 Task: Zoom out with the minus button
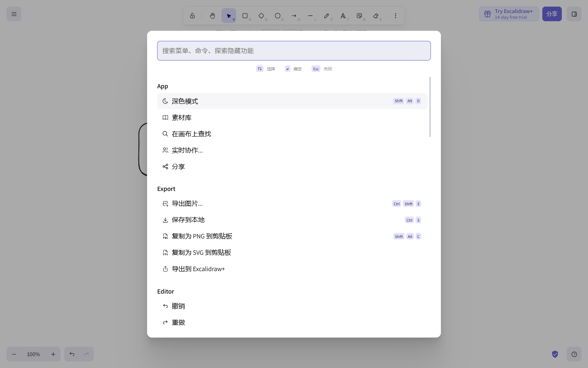point(14,354)
